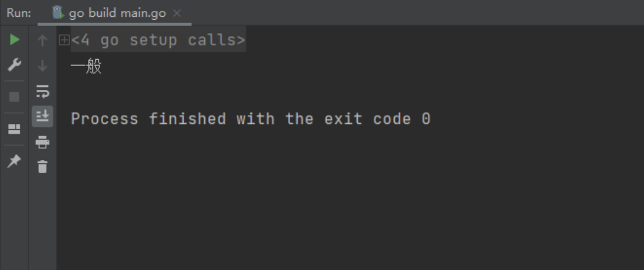Open Modify Run Configuration wrench icon
Viewport: 644px width, 270px height.
click(14, 65)
